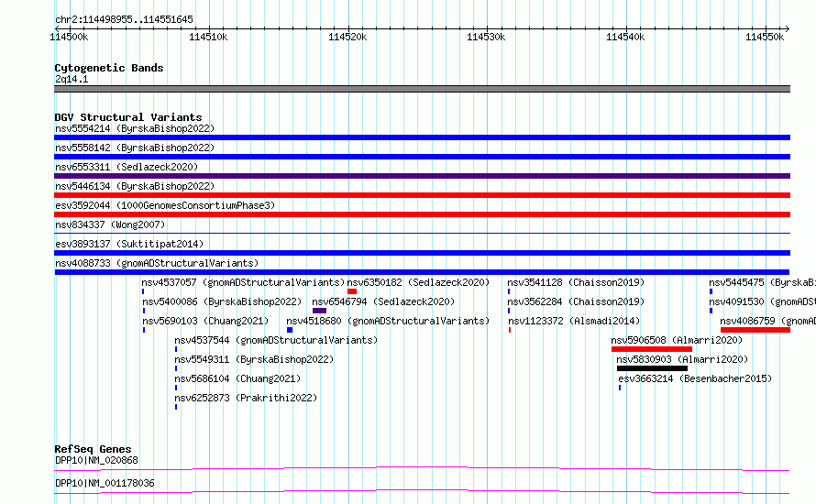Click the red bar under nsv4086759
This screenshot has width=816, height=504.
(x=755, y=330)
